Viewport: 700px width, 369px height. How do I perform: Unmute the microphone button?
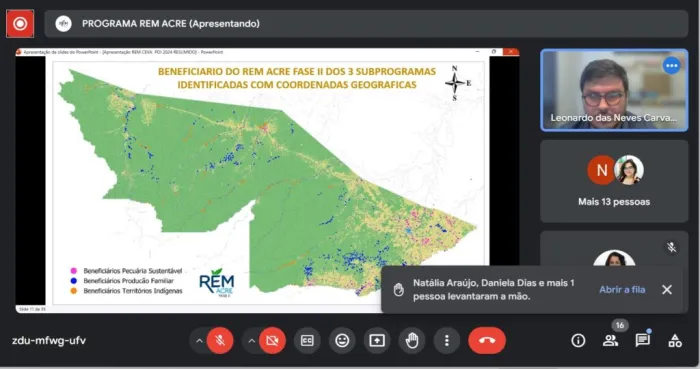pos(220,340)
